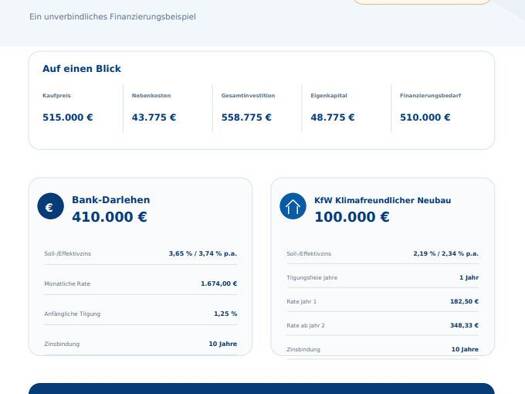This screenshot has height=394, width=525.
Task: Click the euro icon beside Bank-Darlehen
Action: click(51, 206)
